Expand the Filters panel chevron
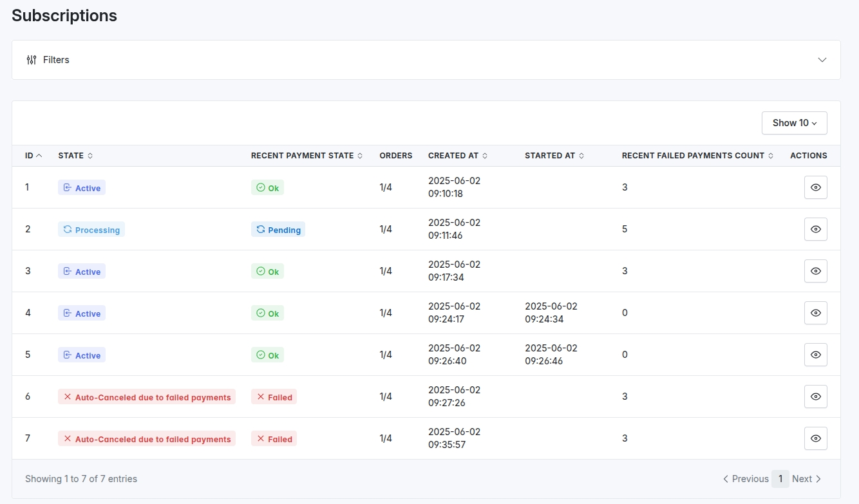 coord(822,60)
